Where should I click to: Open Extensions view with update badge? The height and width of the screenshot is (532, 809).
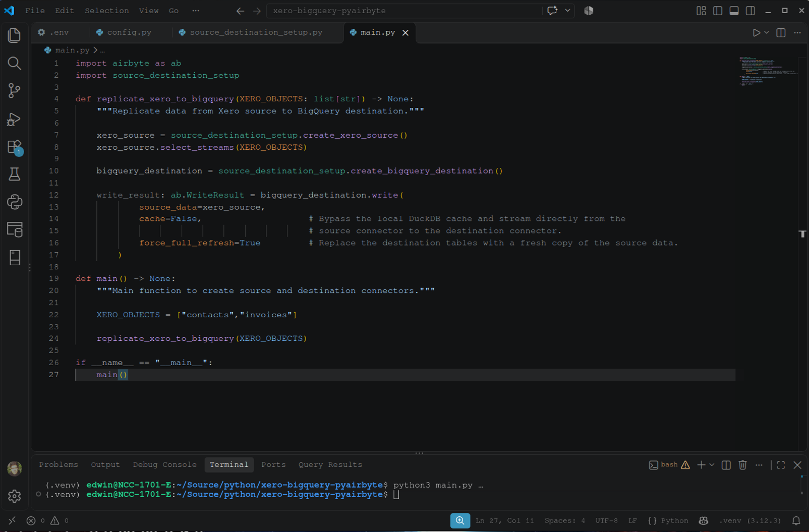(15, 147)
